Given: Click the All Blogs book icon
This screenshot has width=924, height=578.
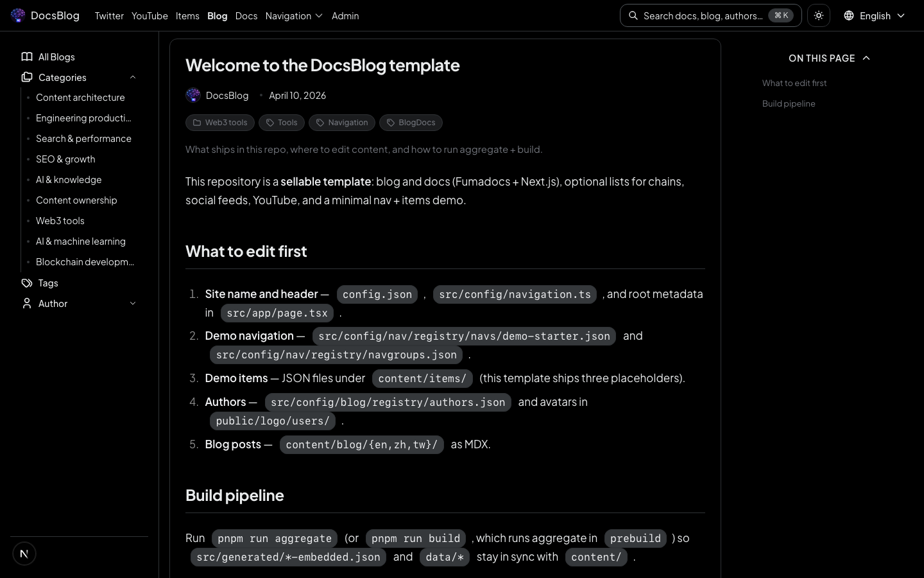Looking at the screenshot, I should (x=27, y=57).
